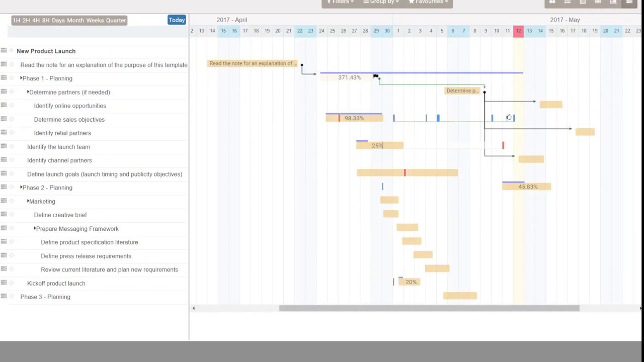Viewport: 644px width, 362px height.
Task: Set timeline scale to Days
Action: click(x=58, y=20)
